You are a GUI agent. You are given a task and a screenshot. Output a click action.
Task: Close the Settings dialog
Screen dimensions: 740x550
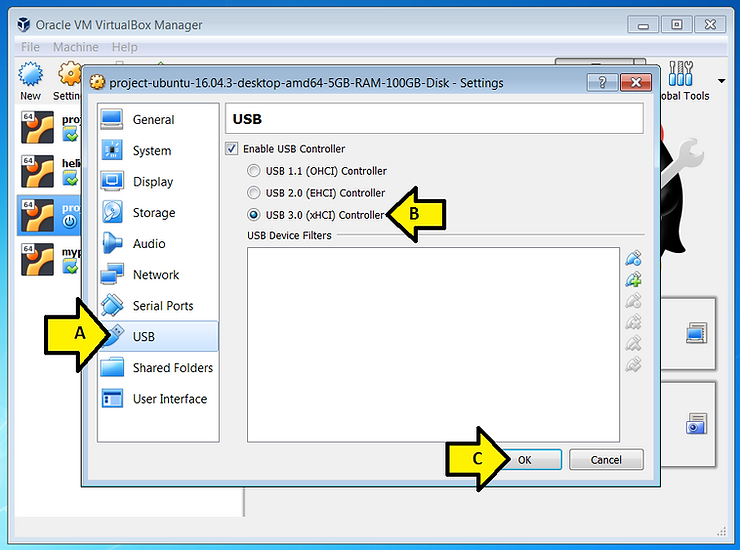click(636, 83)
